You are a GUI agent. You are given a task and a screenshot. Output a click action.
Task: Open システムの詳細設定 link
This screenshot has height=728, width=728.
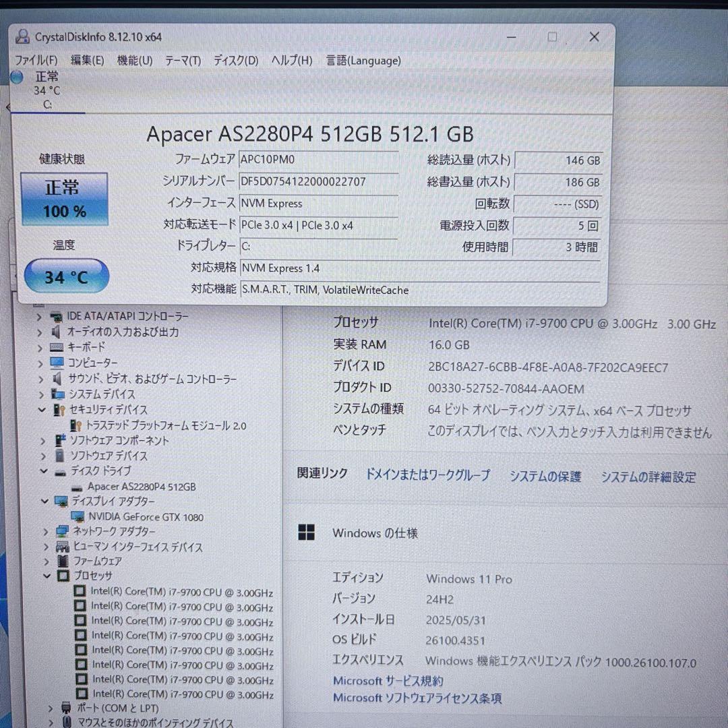click(x=648, y=477)
